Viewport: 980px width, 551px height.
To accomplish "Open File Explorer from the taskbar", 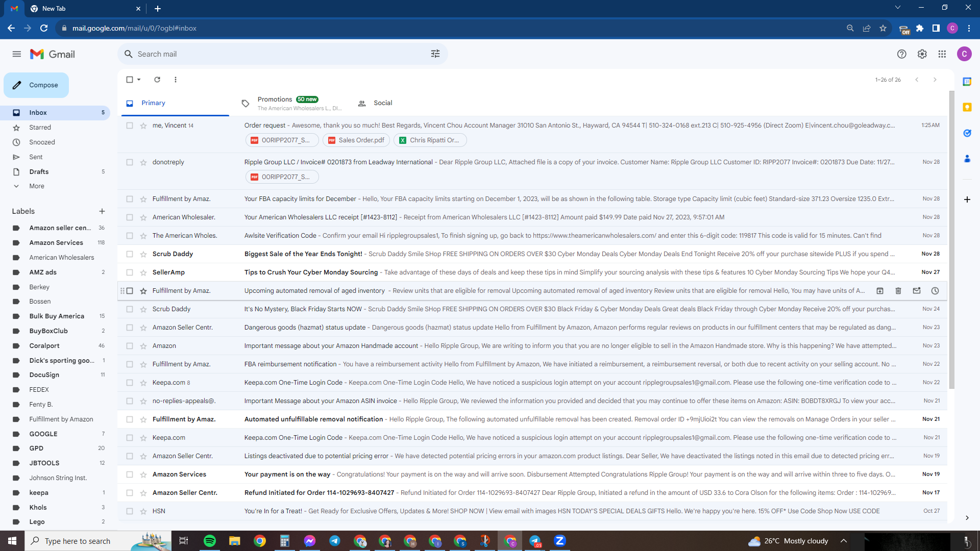I will [234, 541].
